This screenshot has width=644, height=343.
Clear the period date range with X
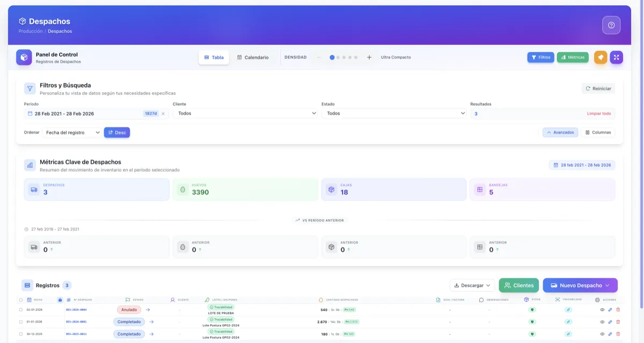[163, 114]
